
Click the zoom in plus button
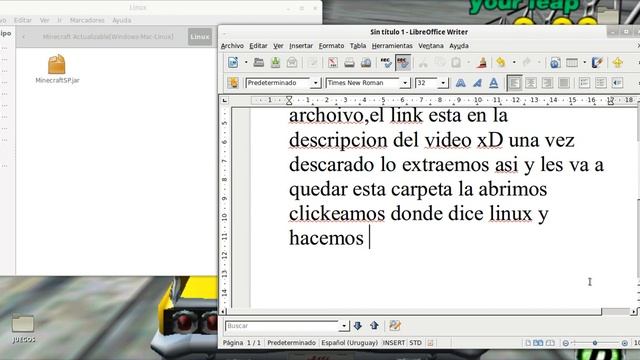(624, 343)
